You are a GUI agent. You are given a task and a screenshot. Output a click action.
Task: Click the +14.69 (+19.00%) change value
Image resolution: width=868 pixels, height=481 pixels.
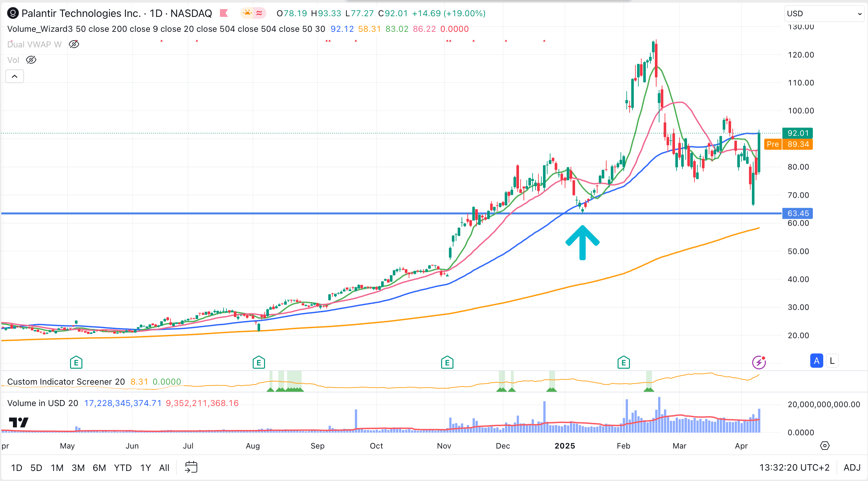(449, 13)
